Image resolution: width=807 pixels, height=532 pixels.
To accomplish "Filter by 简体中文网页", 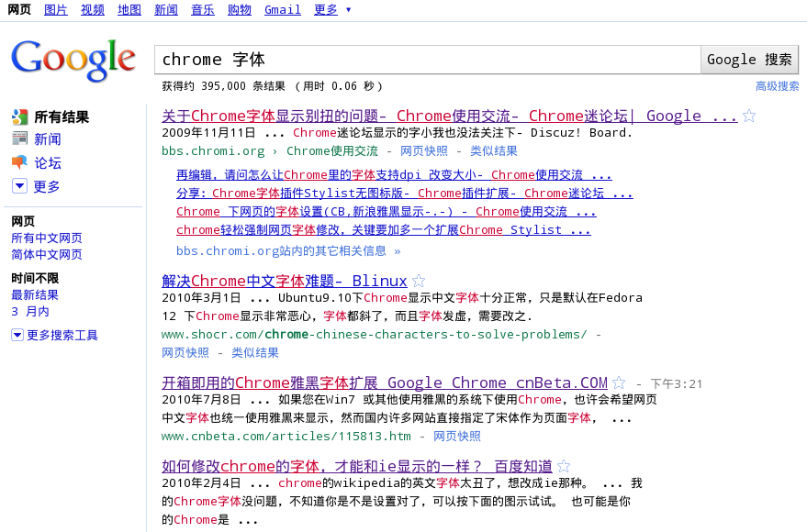I will coord(47,254).
